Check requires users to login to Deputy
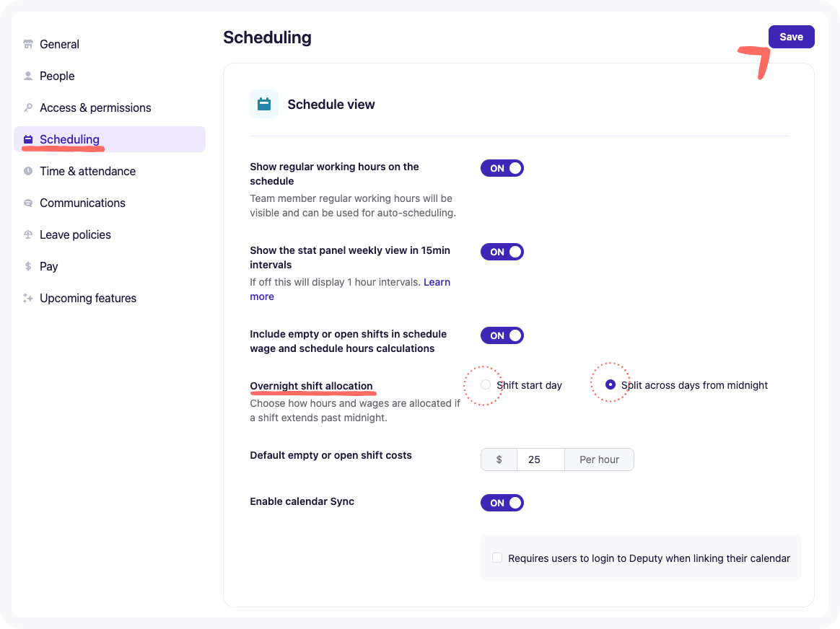 pyautogui.click(x=496, y=557)
